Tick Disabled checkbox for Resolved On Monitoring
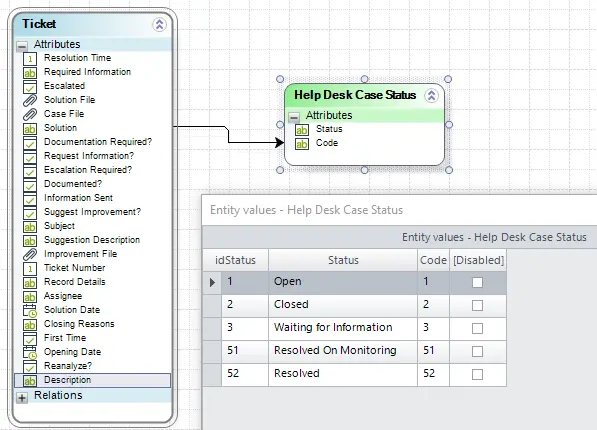The width and height of the screenshot is (597, 430). tap(477, 351)
